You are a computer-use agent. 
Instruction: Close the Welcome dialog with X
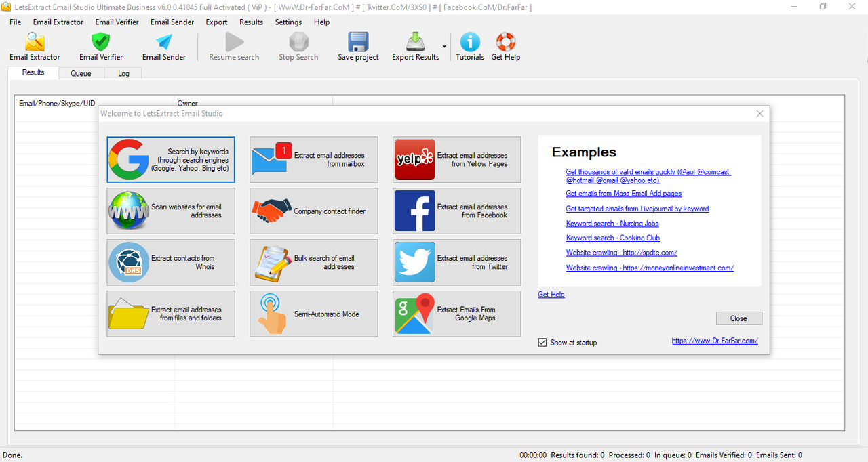760,114
